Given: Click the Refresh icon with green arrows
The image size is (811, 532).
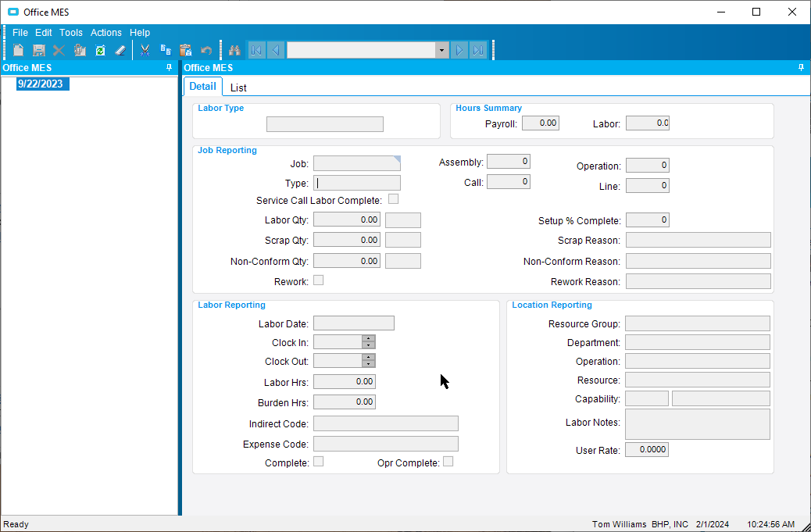Looking at the screenshot, I should [100, 50].
